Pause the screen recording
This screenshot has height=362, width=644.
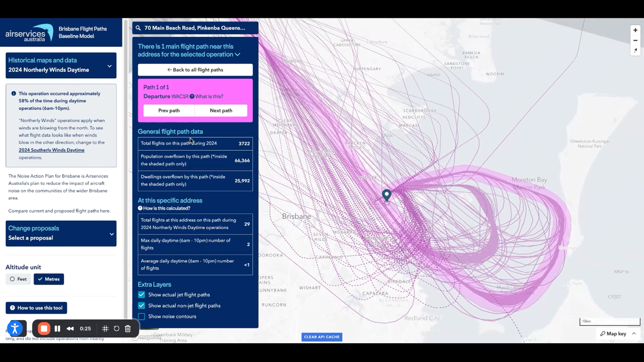pos(57,329)
